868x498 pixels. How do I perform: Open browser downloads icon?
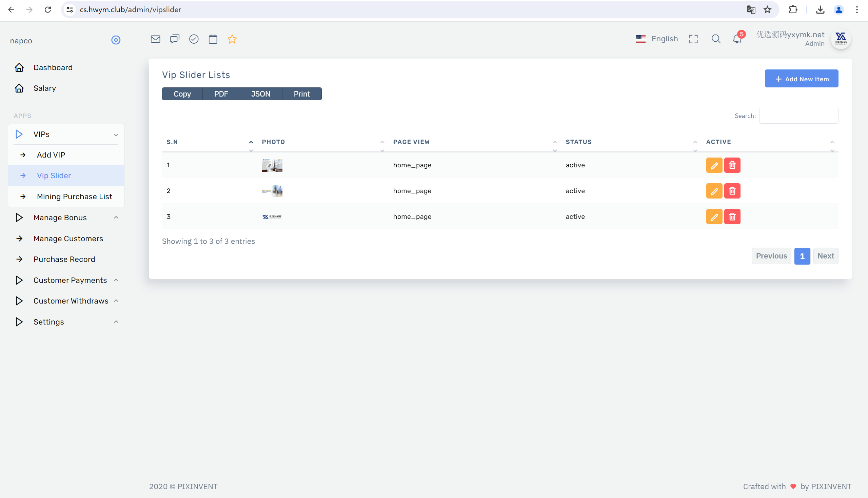[x=820, y=9]
